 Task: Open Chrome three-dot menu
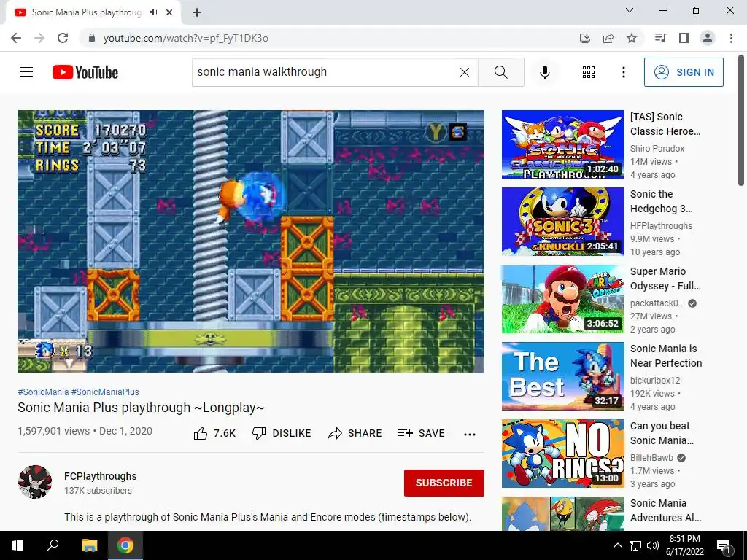(731, 38)
